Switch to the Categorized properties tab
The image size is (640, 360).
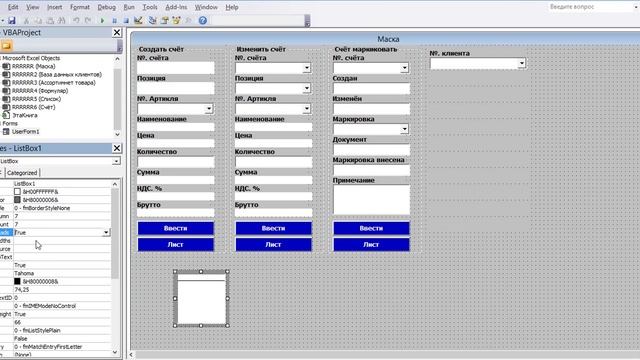(22, 173)
